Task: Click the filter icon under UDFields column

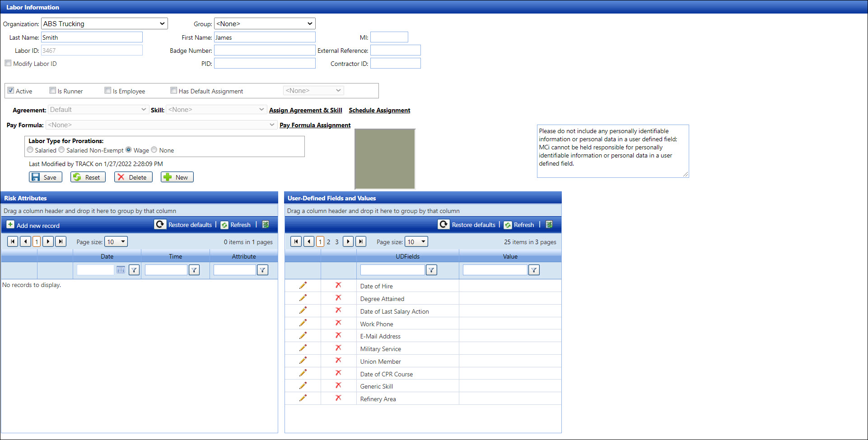Action: point(431,270)
